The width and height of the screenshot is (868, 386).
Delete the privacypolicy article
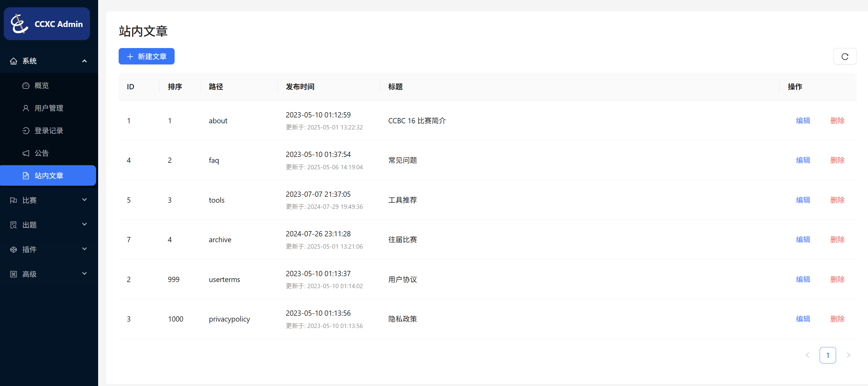[837, 319]
